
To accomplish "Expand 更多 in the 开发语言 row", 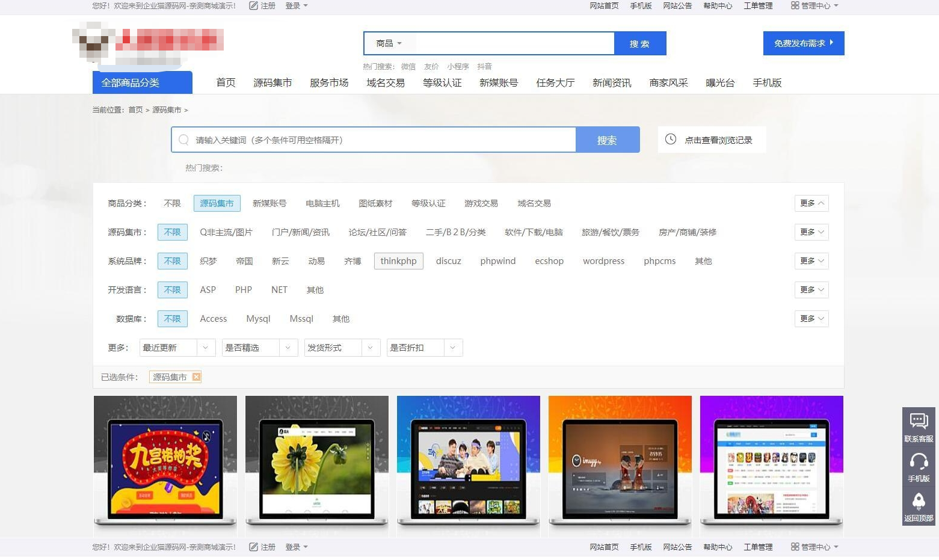I will click(x=811, y=290).
